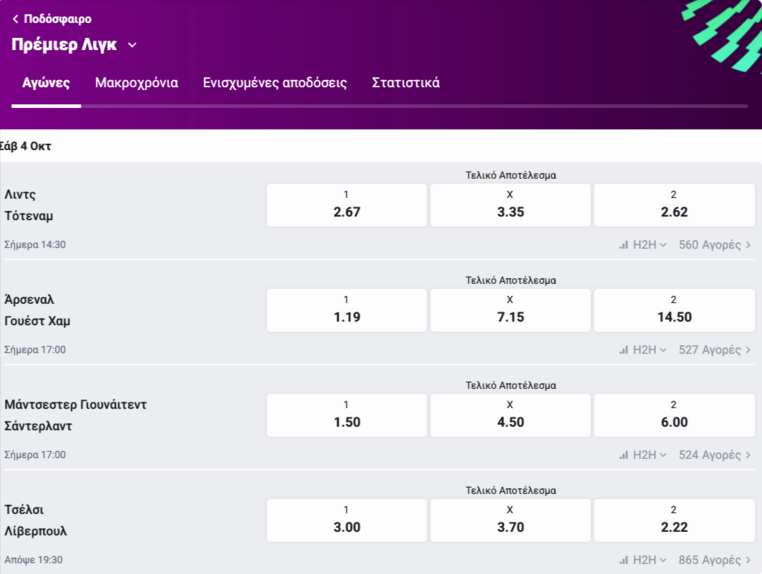
Task: Open H2H stats icon for Άρσεναλ match
Action: pyautogui.click(x=624, y=350)
